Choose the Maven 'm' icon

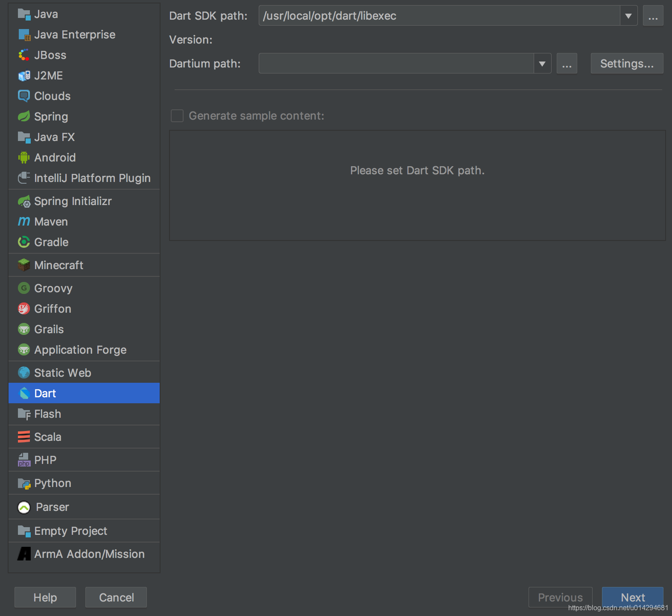[x=24, y=221]
